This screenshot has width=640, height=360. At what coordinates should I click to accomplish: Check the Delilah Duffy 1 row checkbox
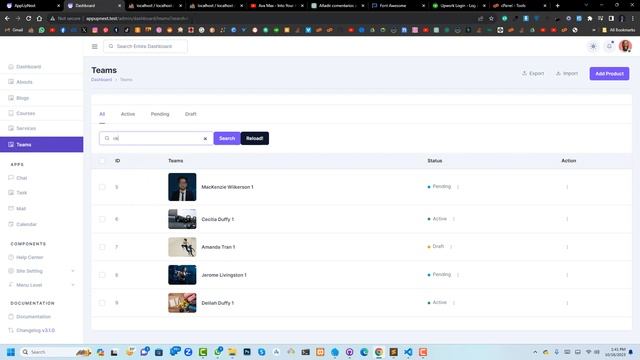tap(102, 303)
